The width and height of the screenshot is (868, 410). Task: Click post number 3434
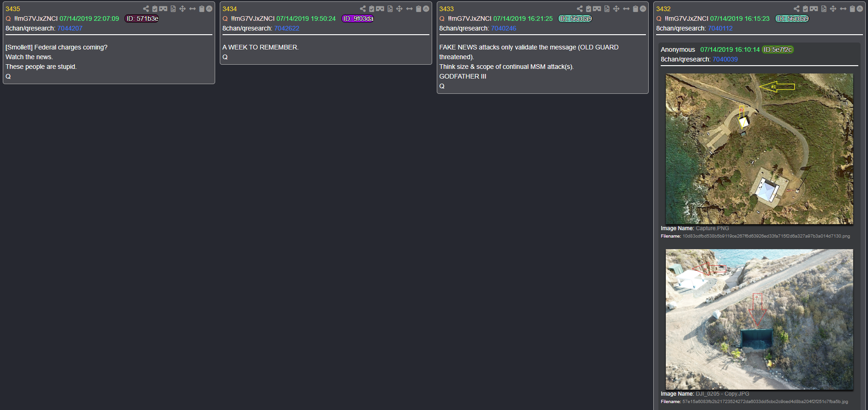(x=229, y=9)
